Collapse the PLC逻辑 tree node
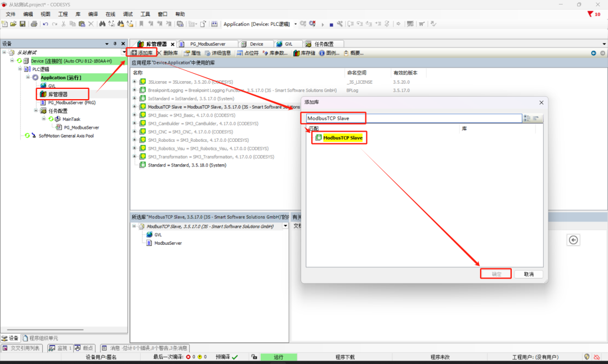 click(x=20, y=69)
